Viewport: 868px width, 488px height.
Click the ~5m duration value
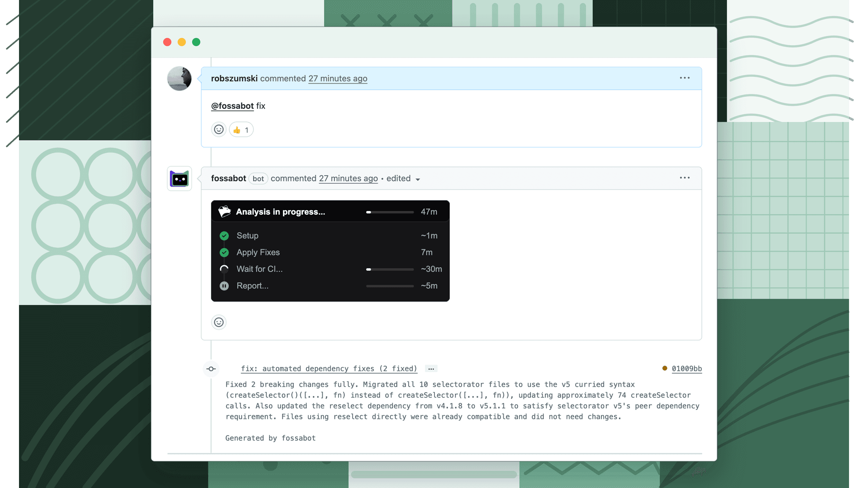point(429,286)
